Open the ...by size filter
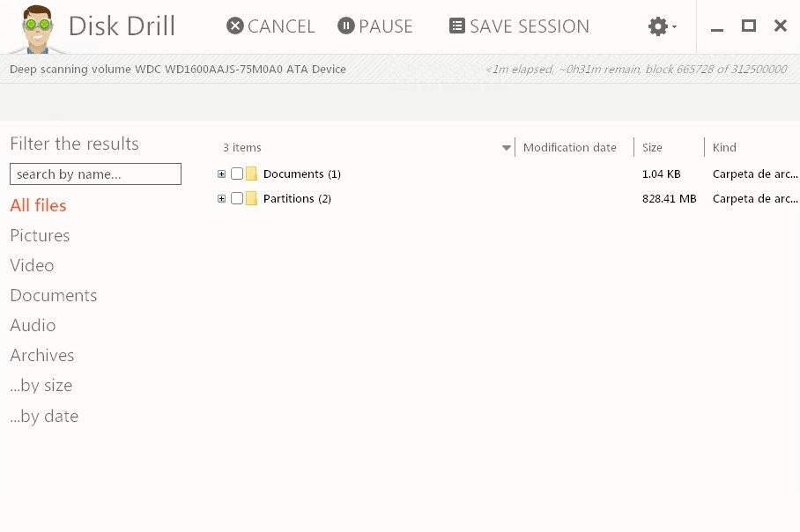800x532 pixels. click(x=41, y=386)
